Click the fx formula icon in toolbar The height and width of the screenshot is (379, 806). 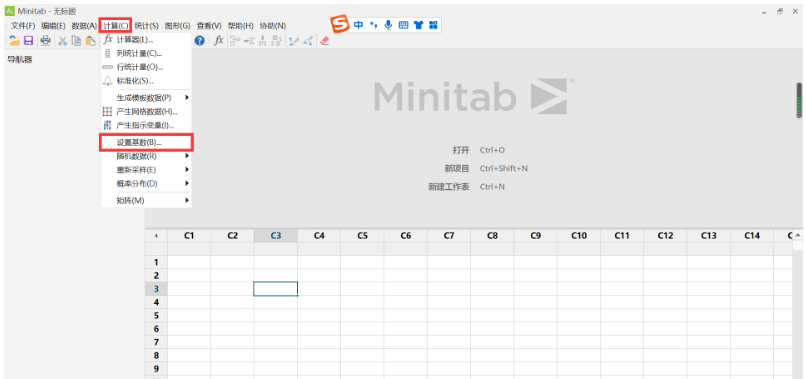point(219,41)
